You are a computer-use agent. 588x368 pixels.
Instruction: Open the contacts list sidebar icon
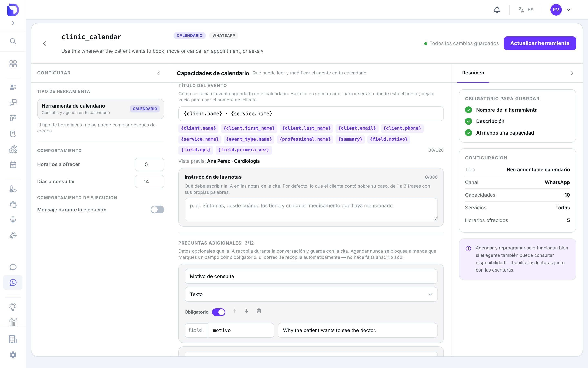coord(13,87)
